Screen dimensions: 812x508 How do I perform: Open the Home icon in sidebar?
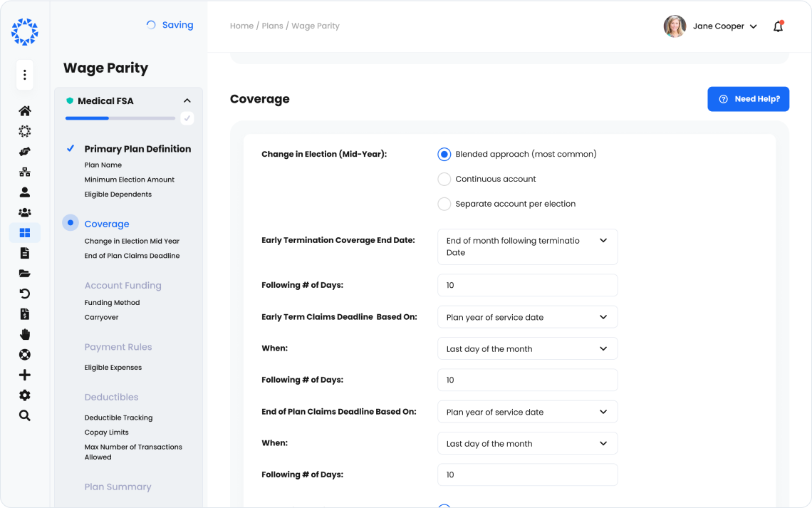(25, 110)
